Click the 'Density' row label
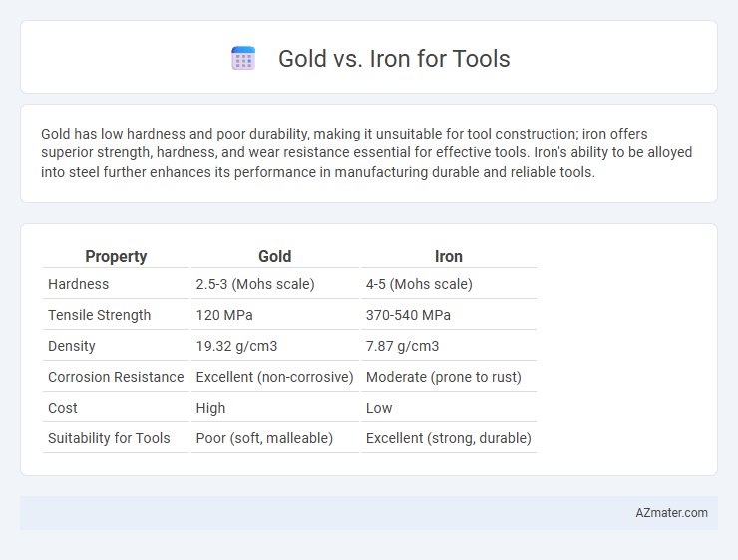Viewport: 738px width, 560px height. tap(72, 346)
